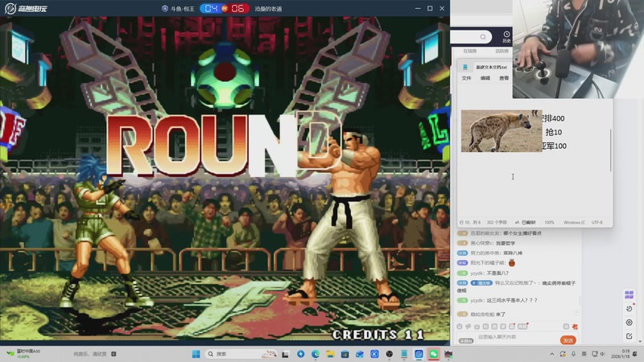Click the gray pill button left of chat input
The width and height of the screenshot is (644, 362).
(x=466, y=341)
